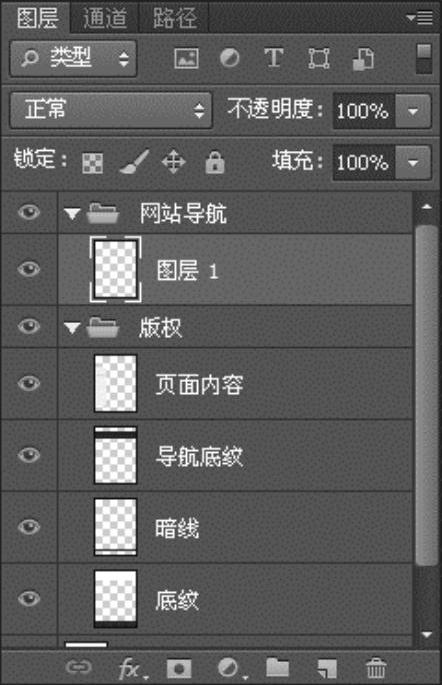442x685 pixels.
Task: Hide the 页面内容 layer
Action: pos(29,383)
